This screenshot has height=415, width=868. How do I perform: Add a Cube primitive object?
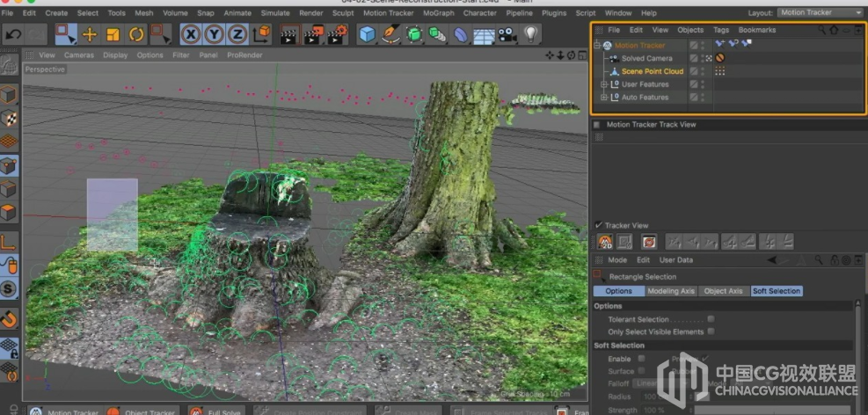point(367,35)
